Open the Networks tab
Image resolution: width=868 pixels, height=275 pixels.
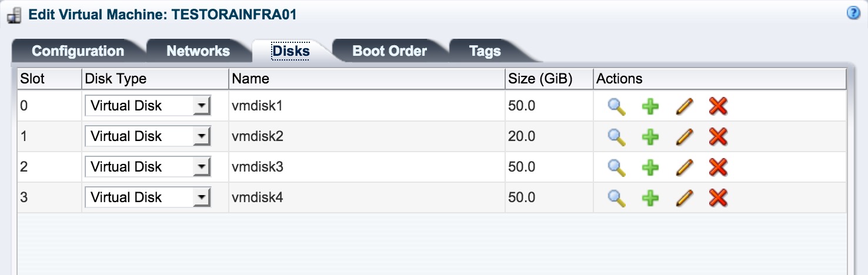point(198,51)
